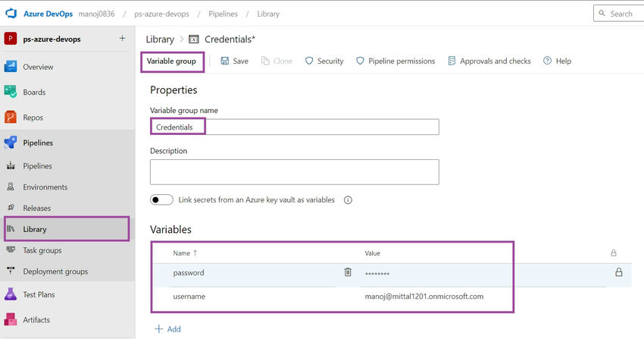Viewport: 644px width, 339px height.
Task: Select the Variable group tab
Action: 172,61
